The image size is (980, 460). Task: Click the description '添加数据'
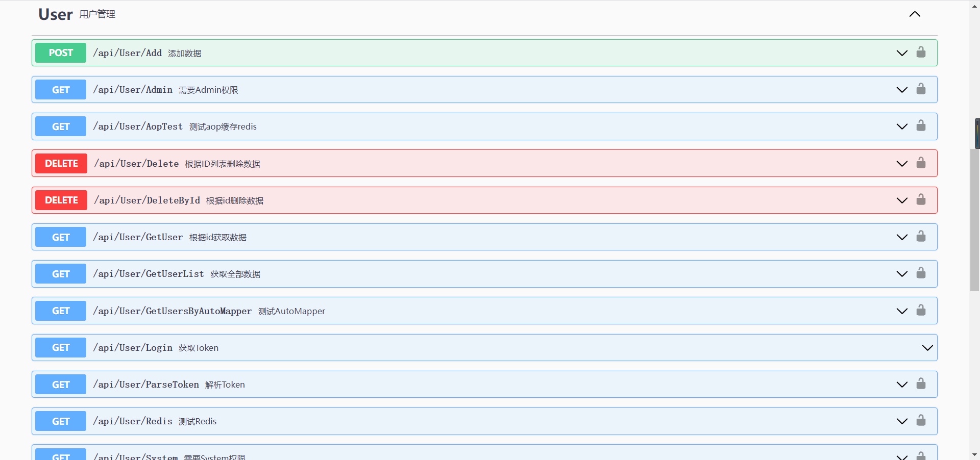(185, 53)
